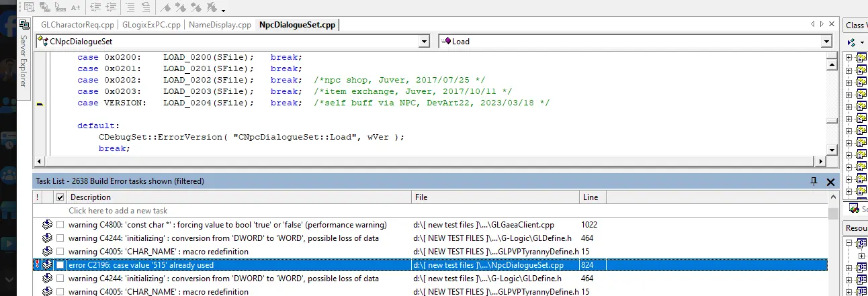Click the checked-status column header icon

click(x=60, y=197)
